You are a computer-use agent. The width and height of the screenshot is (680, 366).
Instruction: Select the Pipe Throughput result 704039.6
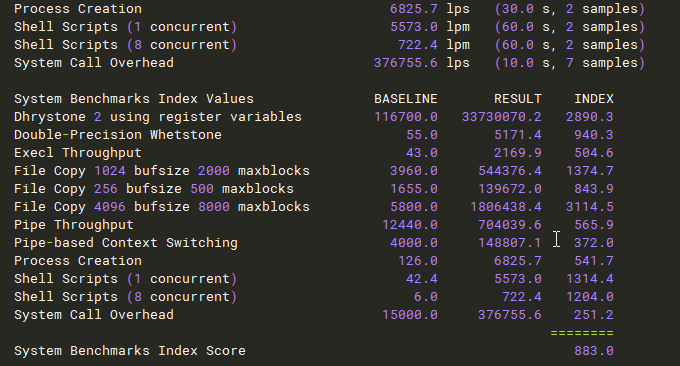[x=510, y=225]
